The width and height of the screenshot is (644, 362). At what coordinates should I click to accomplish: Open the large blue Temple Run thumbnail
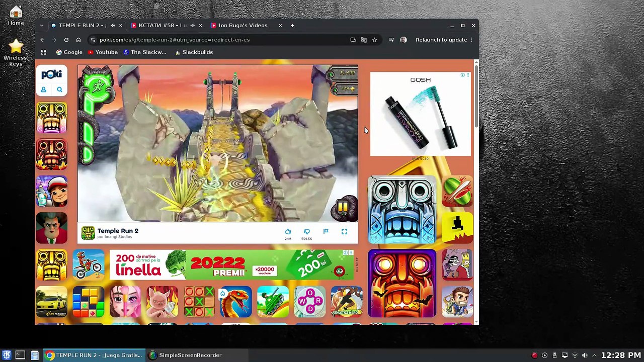[402, 210]
